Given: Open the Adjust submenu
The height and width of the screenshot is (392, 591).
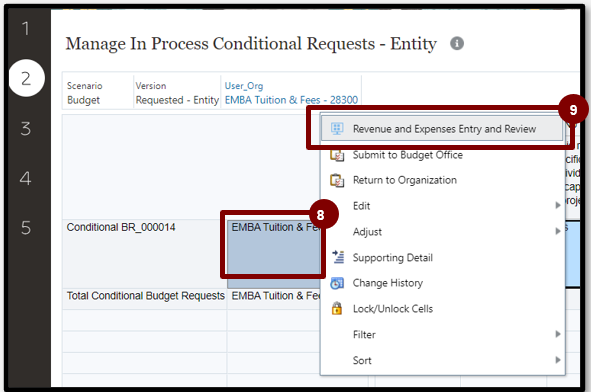Looking at the screenshot, I should tap(442, 231).
